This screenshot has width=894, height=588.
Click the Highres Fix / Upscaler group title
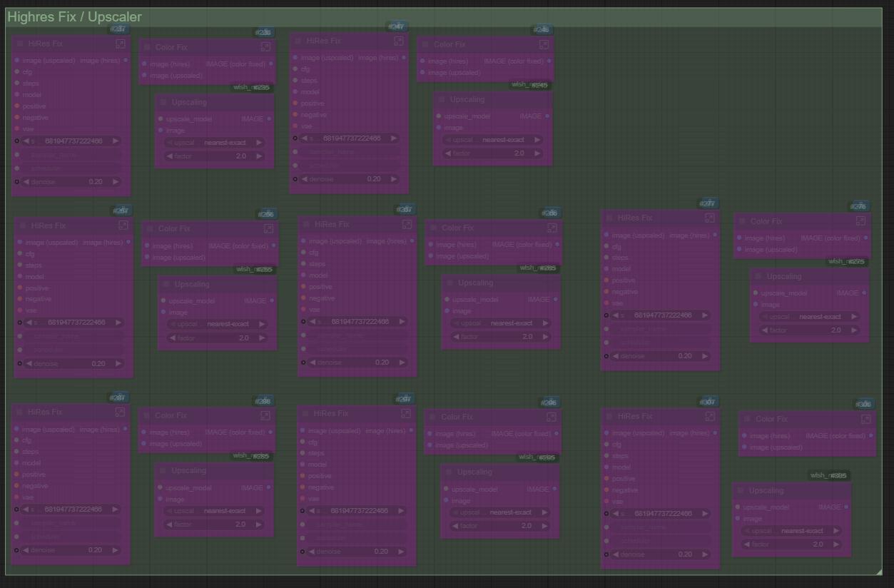[74, 17]
